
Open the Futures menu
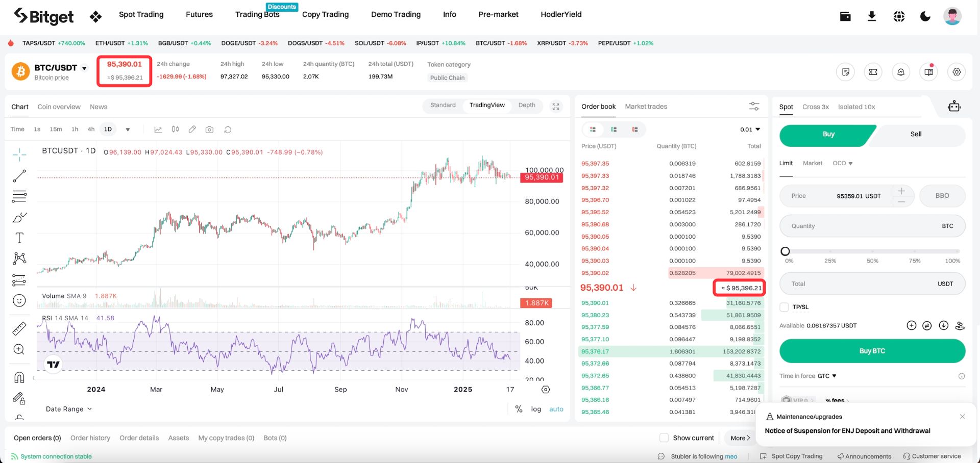[x=199, y=14]
